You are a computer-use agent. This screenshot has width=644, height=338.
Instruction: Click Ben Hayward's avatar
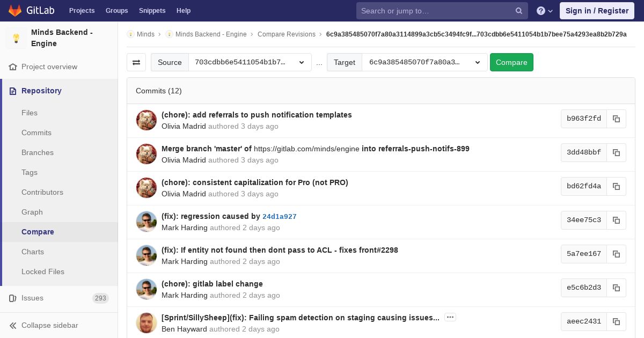pyautogui.click(x=147, y=323)
